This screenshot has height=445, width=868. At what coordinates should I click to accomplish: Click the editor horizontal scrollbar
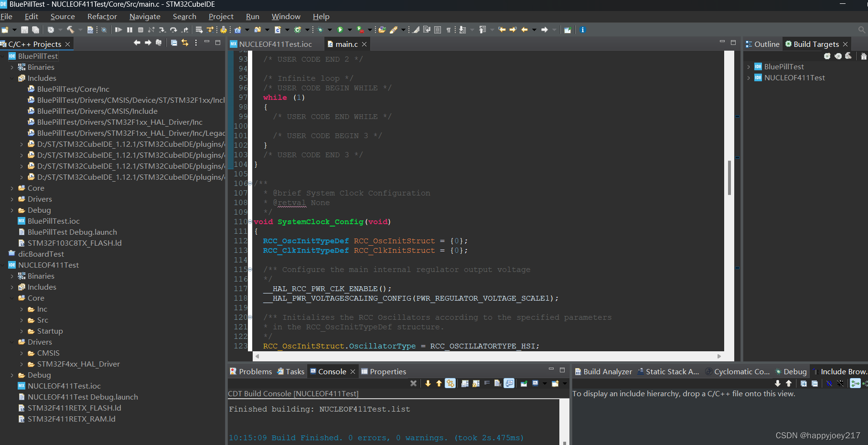point(488,356)
